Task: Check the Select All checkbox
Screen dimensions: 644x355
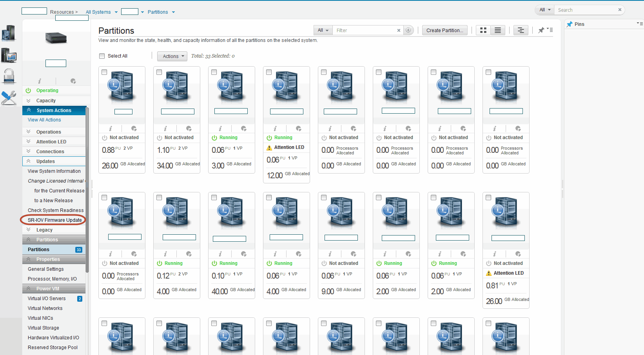Action: (102, 56)
